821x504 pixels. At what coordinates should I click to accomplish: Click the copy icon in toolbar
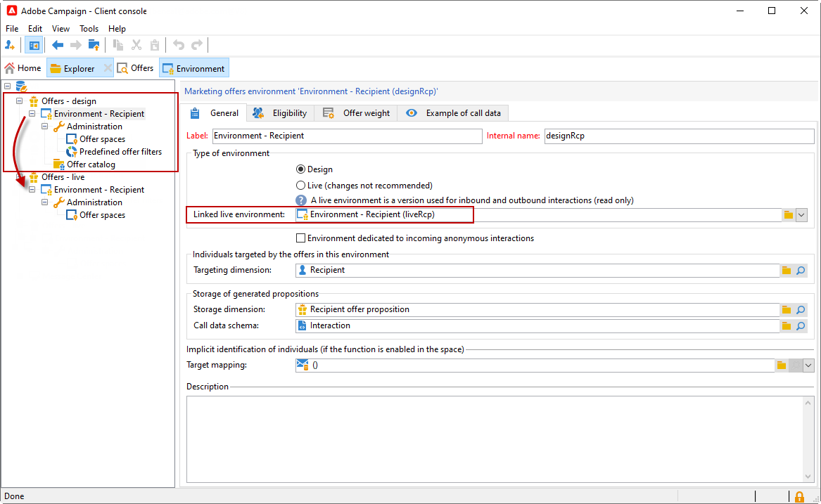117,45
